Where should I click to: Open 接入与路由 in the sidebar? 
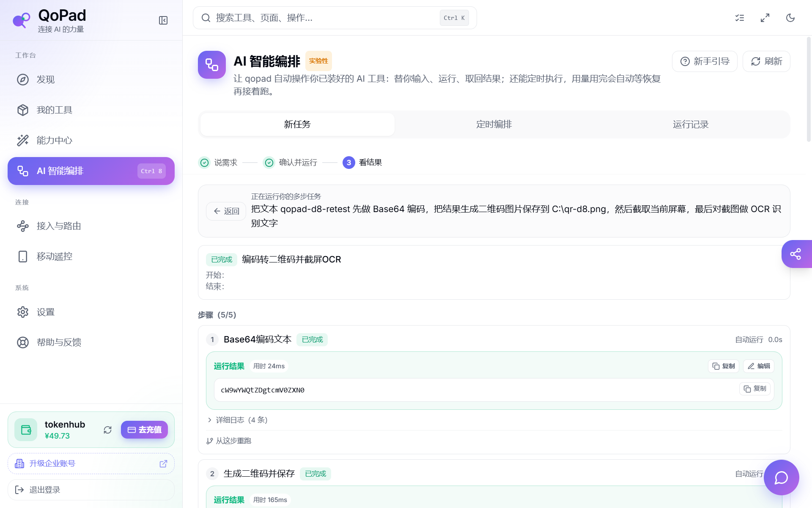pos(91,226)
